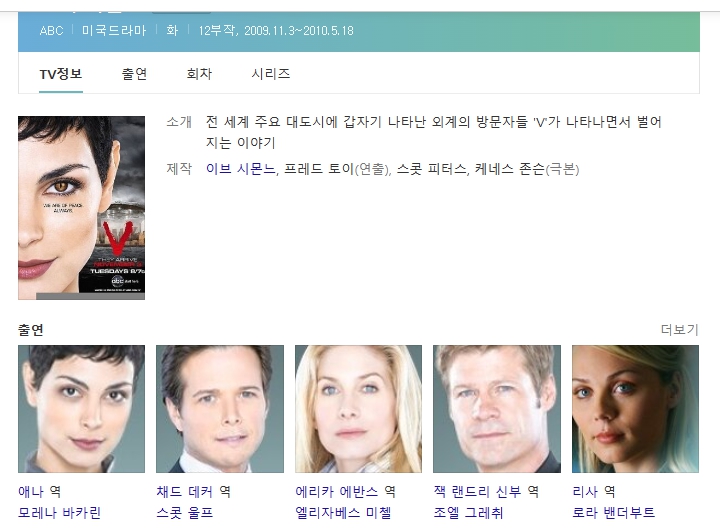Open the cast photo above 스콧 울프
The height and width of the screenshot is (530, 720).
pos(220,409)
